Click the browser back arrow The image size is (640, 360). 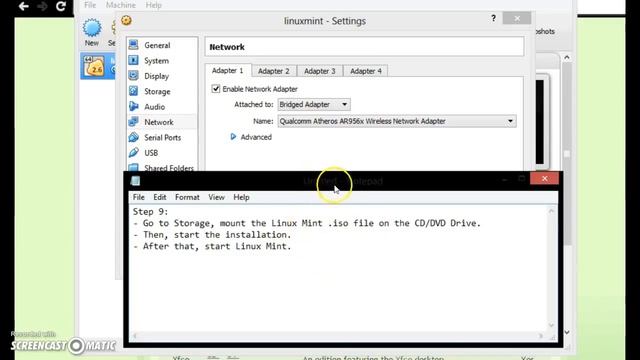click(23, 6)
